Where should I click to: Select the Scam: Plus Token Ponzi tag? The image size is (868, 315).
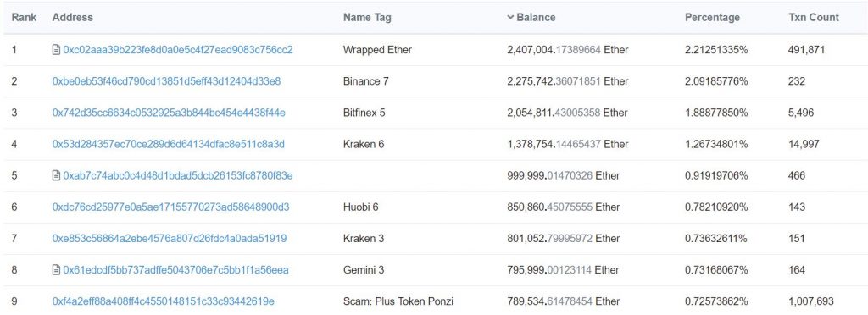[398, 301]
